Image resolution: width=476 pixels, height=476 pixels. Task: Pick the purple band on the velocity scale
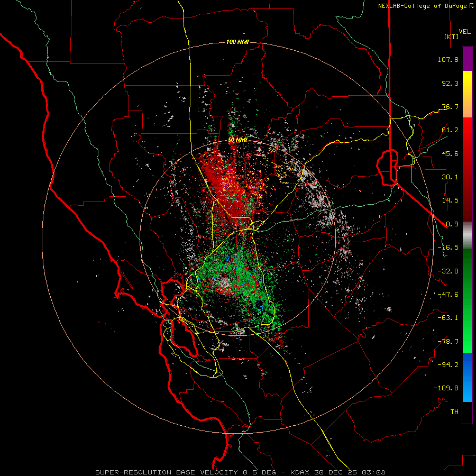[467, 59]
